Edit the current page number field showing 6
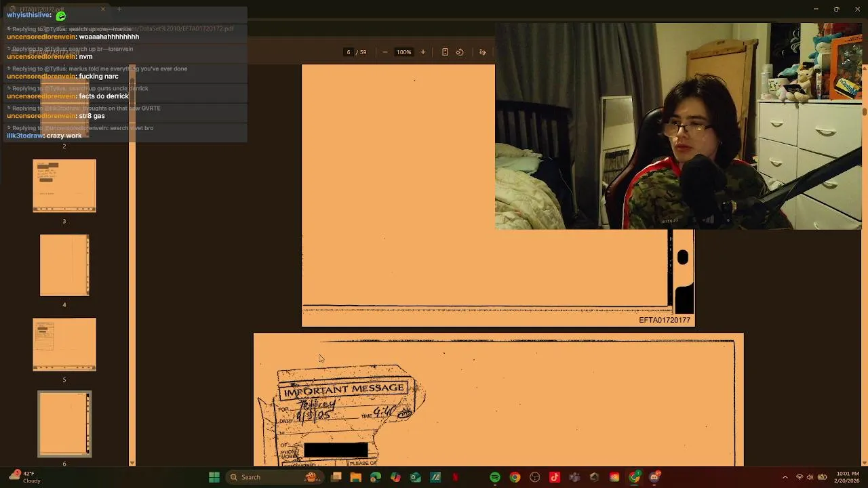The image size is (868, 488). pyautogui.click(x=349, y=52)
